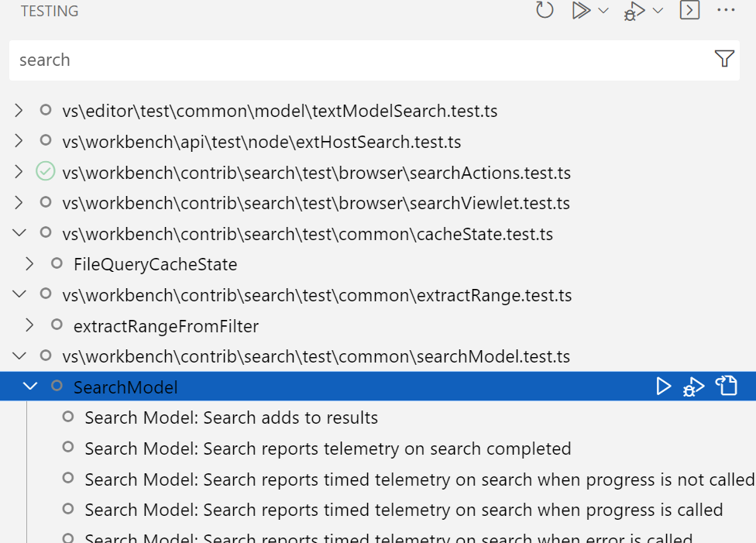The height and width of the screenshot is (543, 756).
Task: Expand the textModelSearch.test.ts file entry
Action: tap(19, 111)
